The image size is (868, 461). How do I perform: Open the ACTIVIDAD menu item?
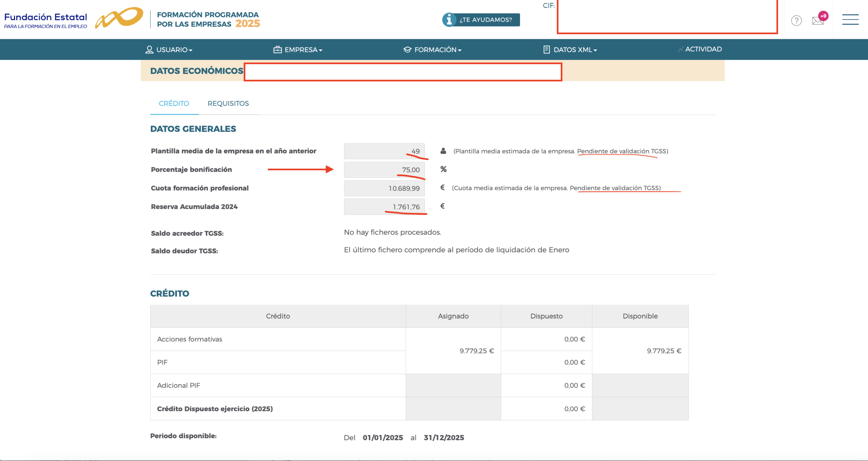(703, 49)
